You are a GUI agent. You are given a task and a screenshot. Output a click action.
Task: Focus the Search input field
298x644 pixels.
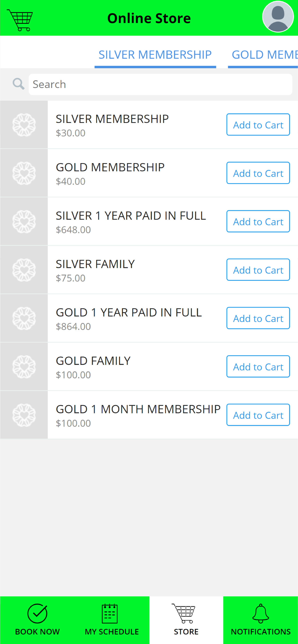(160, 85)
